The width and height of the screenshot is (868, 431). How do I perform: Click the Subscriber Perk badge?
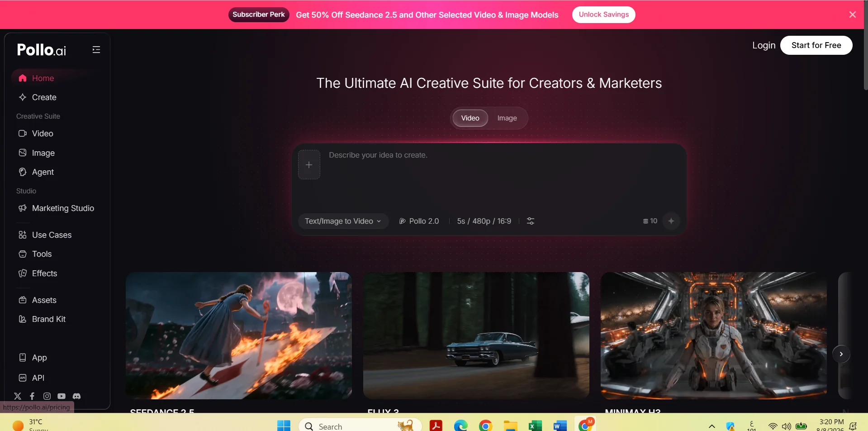tap(259, 14)
